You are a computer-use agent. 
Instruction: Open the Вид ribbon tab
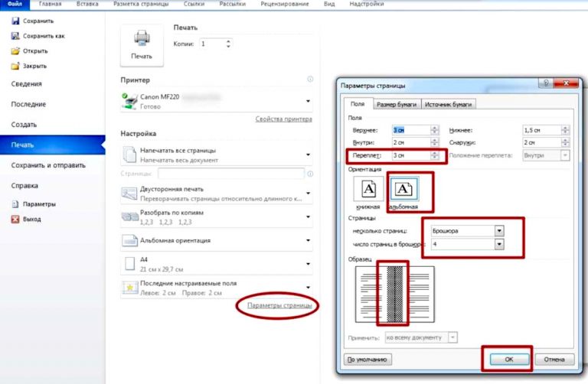[x=329, y=4]
